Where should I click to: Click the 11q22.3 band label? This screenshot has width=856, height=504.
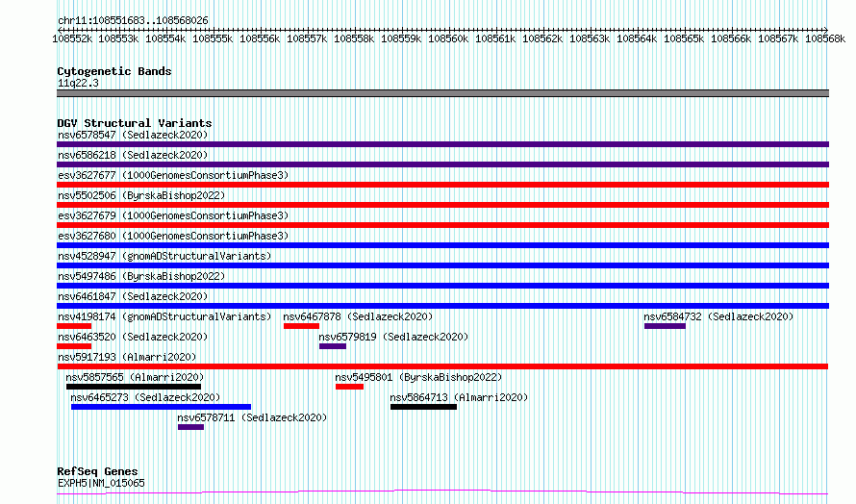[78, 83]
